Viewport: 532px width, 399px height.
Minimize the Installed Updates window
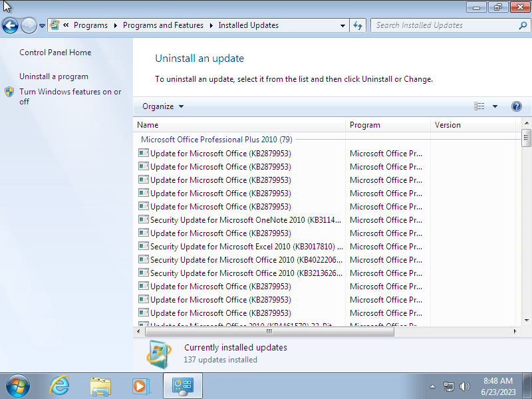coord(477,7)
